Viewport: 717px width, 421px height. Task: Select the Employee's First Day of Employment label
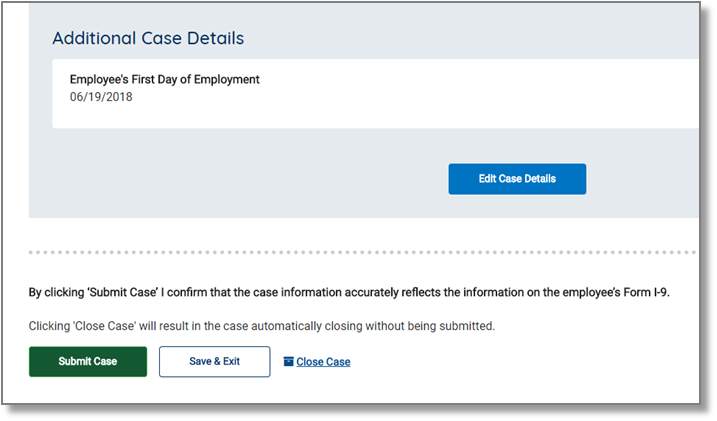(165, 79)
